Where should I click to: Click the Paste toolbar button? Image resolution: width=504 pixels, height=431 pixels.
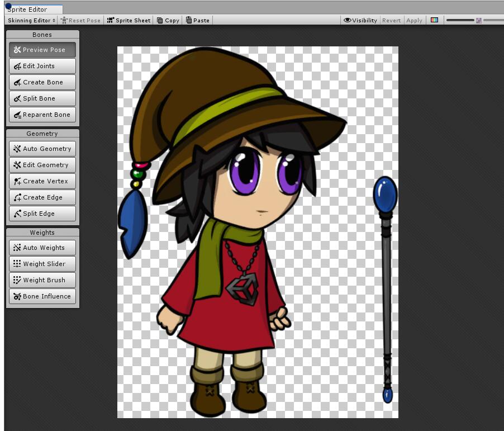(x=198, y=20)
